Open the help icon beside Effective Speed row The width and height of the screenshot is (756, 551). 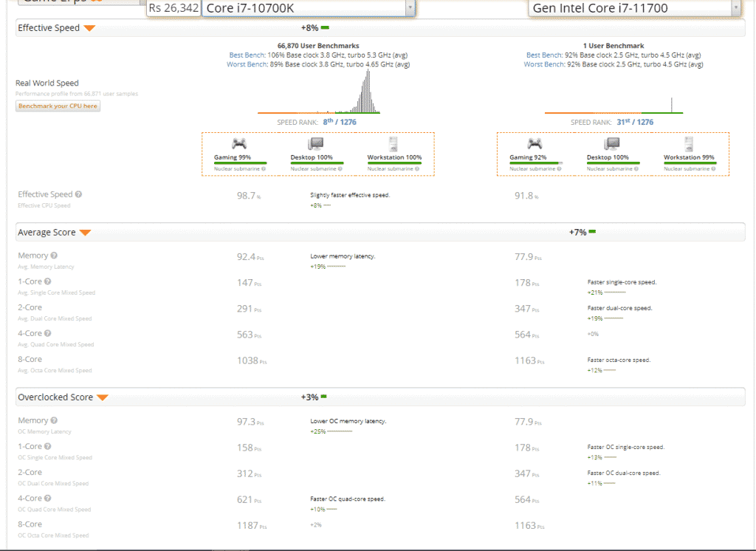78,194
